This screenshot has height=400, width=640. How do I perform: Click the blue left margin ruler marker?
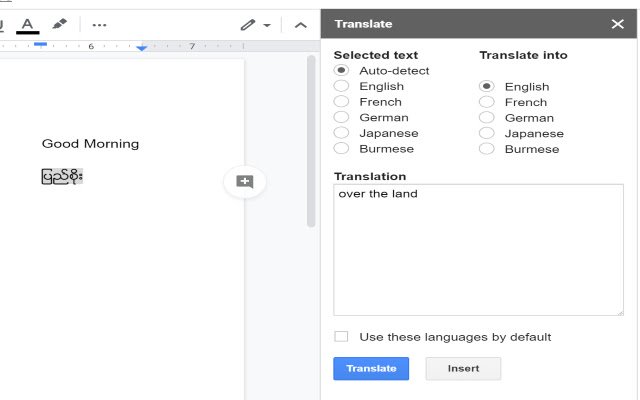point(40,44)
